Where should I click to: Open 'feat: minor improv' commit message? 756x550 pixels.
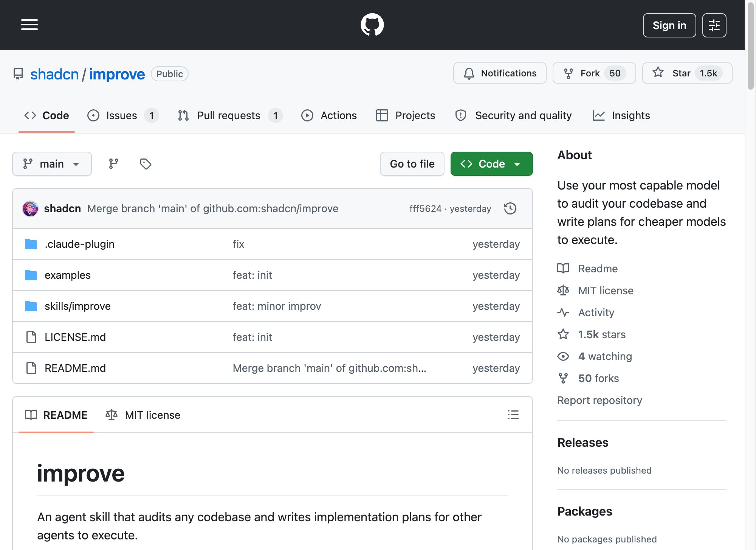[277, 306]
